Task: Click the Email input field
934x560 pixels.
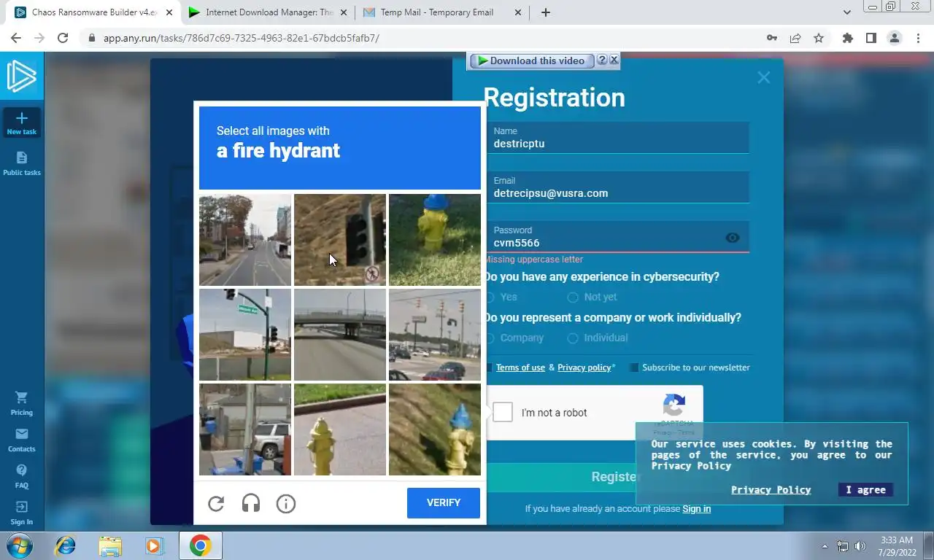Action: (x=617, y=187)
